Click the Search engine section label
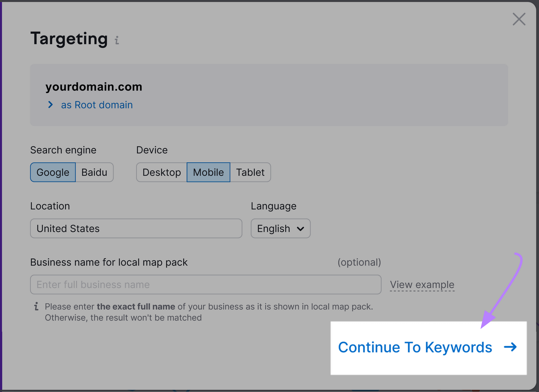Viewport: 539px width, 392px height. click(x=63, y=150)
